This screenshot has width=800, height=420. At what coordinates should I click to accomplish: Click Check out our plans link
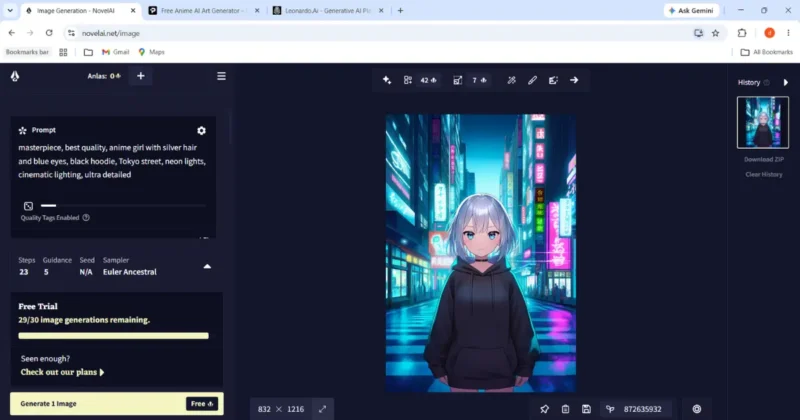[62, 372]
